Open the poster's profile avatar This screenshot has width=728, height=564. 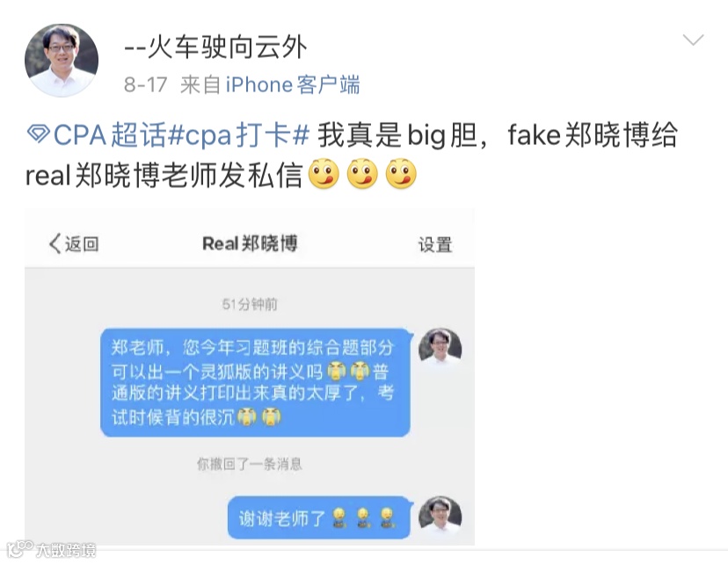coord(62,61)
